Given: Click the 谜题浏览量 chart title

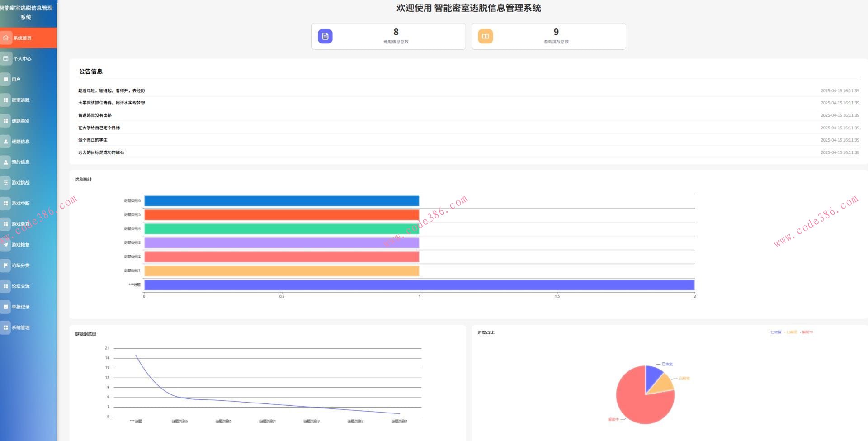Looking at the screenshot, I should tap(86, 334).
